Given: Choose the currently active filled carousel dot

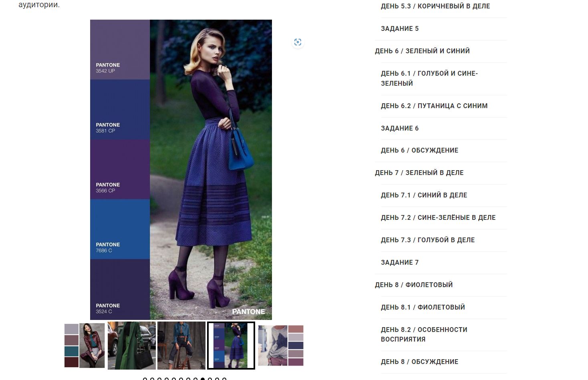Looking at the screenshot, I should [x=203, y=379].
